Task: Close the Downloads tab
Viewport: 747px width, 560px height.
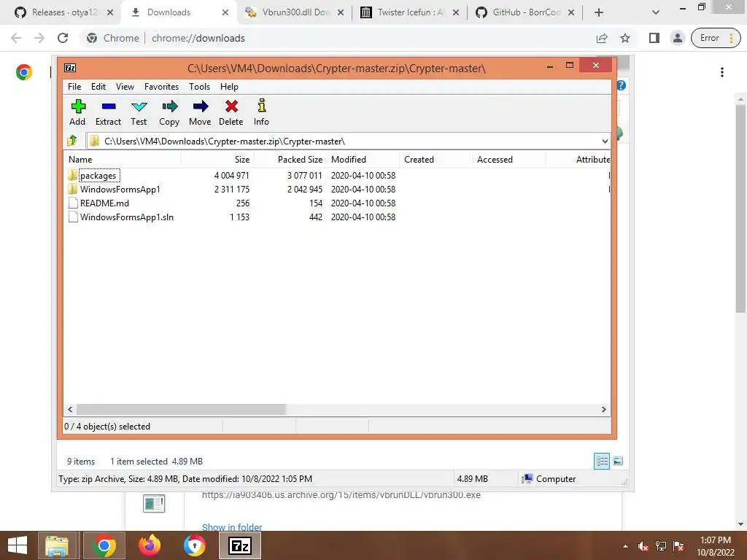Action: pos(225,12)
